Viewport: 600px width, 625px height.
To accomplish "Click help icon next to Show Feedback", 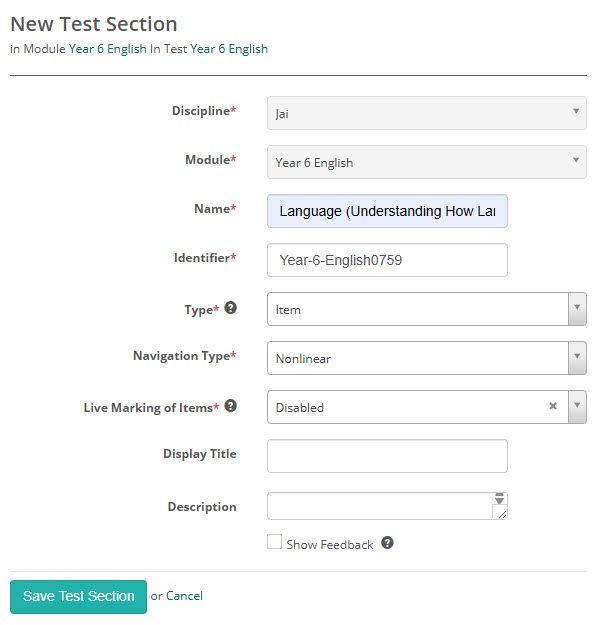I will pyautogui.click(x=387, y=544).
